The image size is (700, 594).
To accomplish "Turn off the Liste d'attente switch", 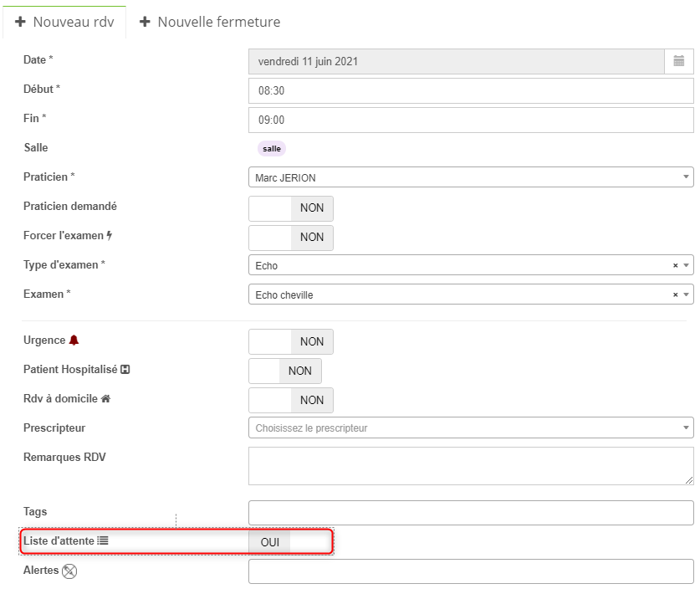I will [291, 542].
